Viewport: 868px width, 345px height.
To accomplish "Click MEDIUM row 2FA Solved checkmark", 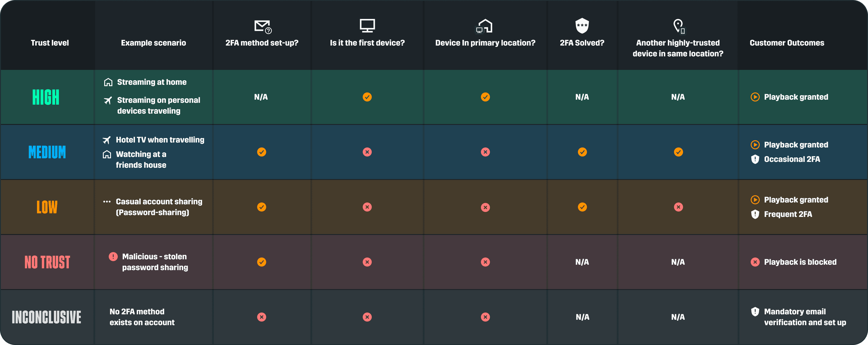I will point(582,152).
